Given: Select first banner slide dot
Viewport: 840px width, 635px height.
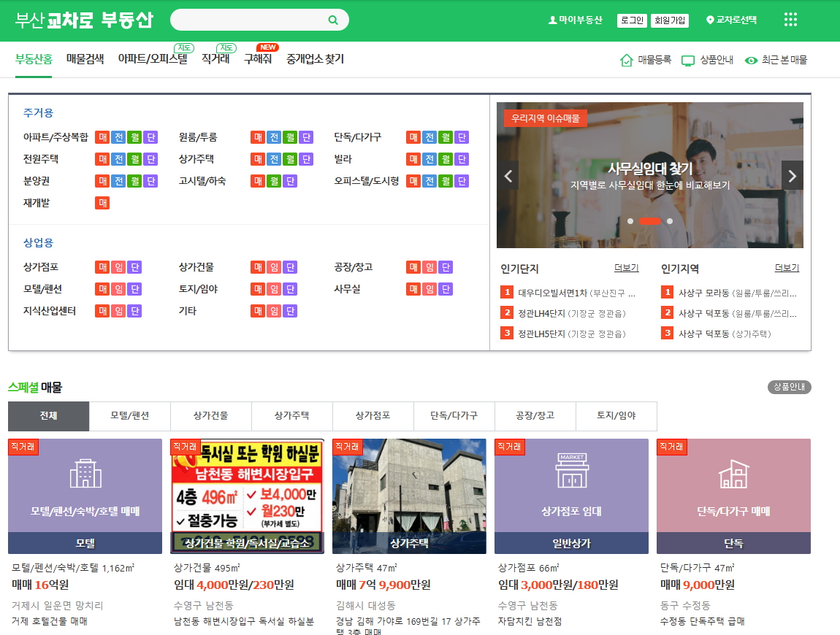Looking at the screenshot, I should [x=630, y=221].
